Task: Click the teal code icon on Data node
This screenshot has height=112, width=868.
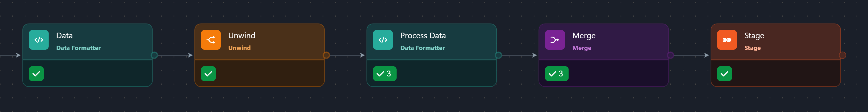Action: click(39, 40)
